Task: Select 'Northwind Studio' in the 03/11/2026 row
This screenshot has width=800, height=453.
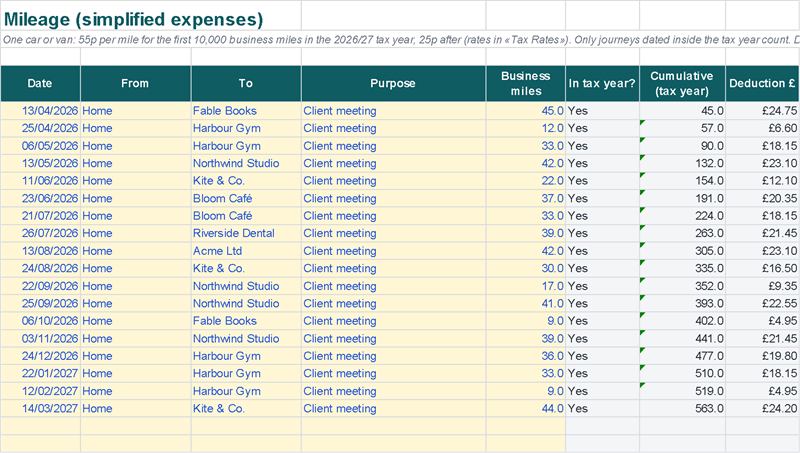Action: tap(246, 338)
